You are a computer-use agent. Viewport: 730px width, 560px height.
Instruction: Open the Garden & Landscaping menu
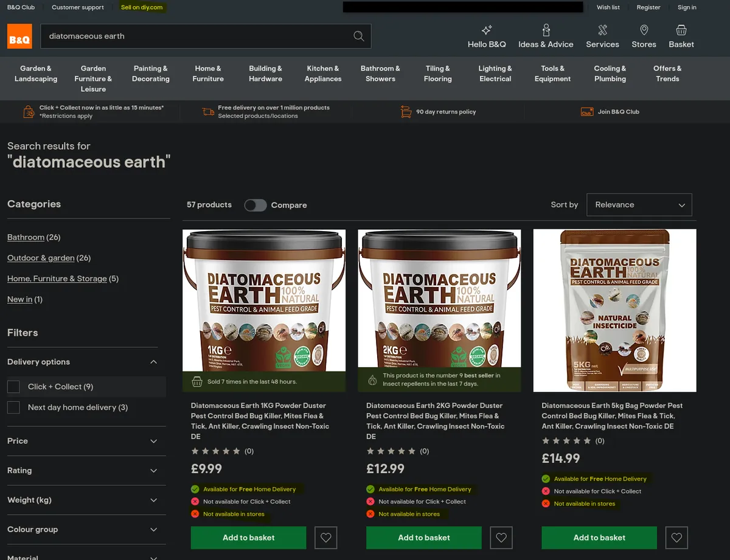click(36, 74)
